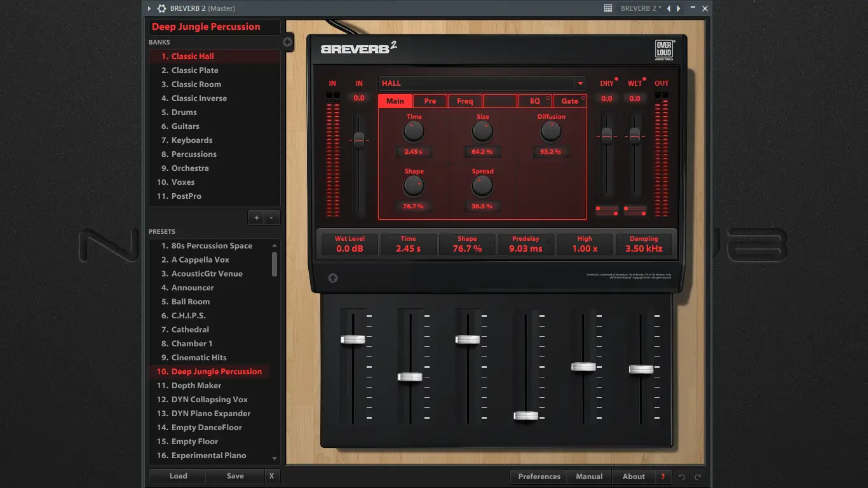Select the Depth Maker preset
The height and width of the screenshot is (488, 868).
coord(210,386)
